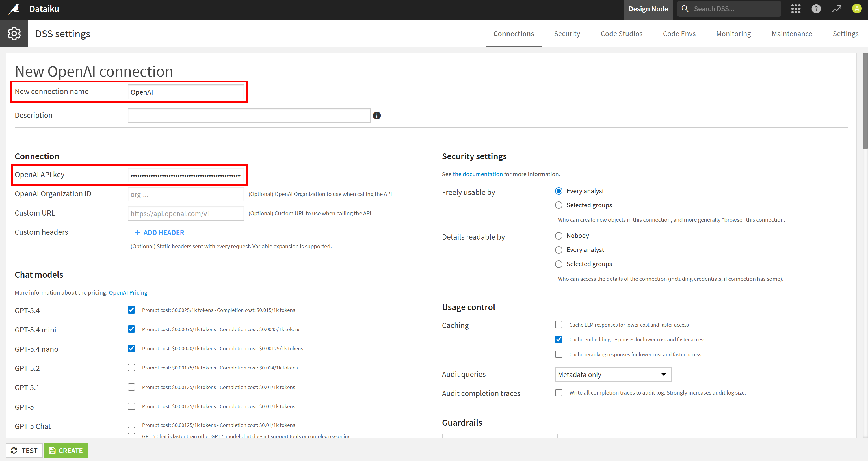This screenshot has height=461, width=868.
Task: Open the Settings tab
Action: [845, 34]
